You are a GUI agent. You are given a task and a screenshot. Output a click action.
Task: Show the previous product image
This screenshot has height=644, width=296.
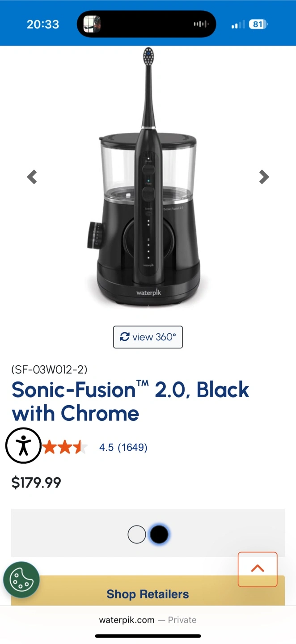coord(32,177)
